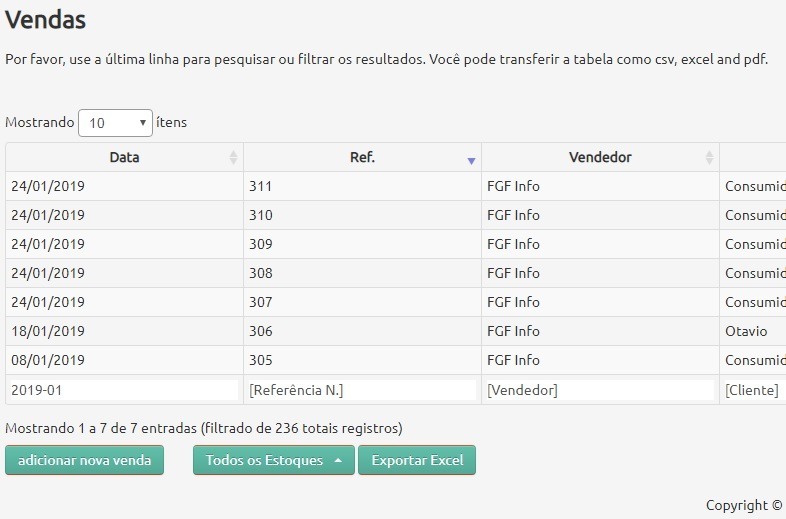
Task: Click the Otavio client cell
Action: pyautogui.click(x=747, y=331)
